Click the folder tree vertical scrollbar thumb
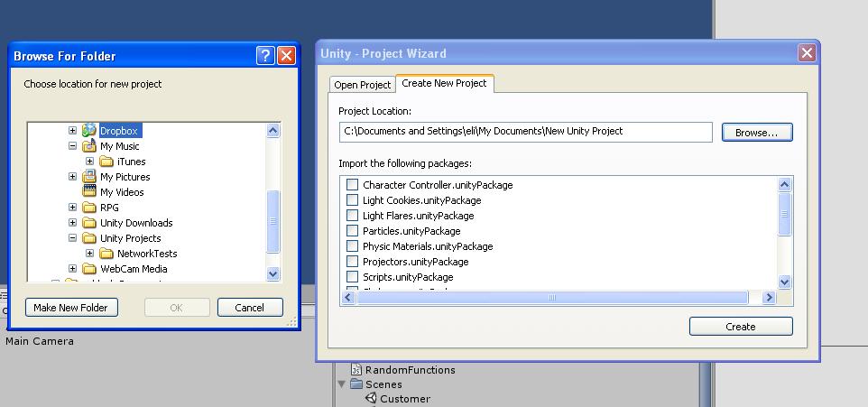868x407 pixels. 272,221
